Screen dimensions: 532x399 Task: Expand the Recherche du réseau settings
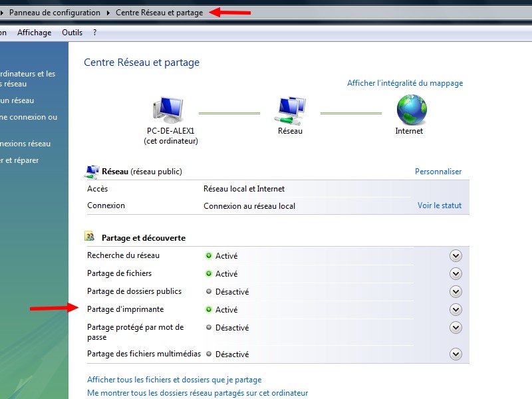(x=456, y=255)
